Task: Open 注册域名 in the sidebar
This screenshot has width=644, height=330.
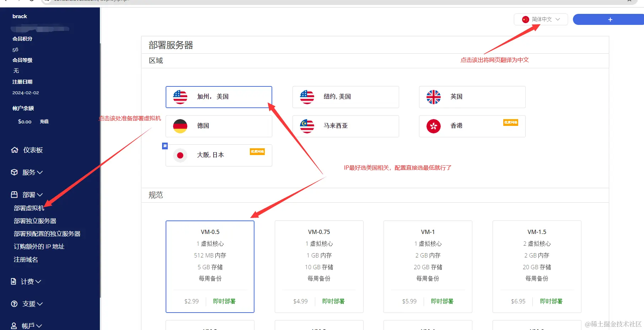Action: [25, 259]
